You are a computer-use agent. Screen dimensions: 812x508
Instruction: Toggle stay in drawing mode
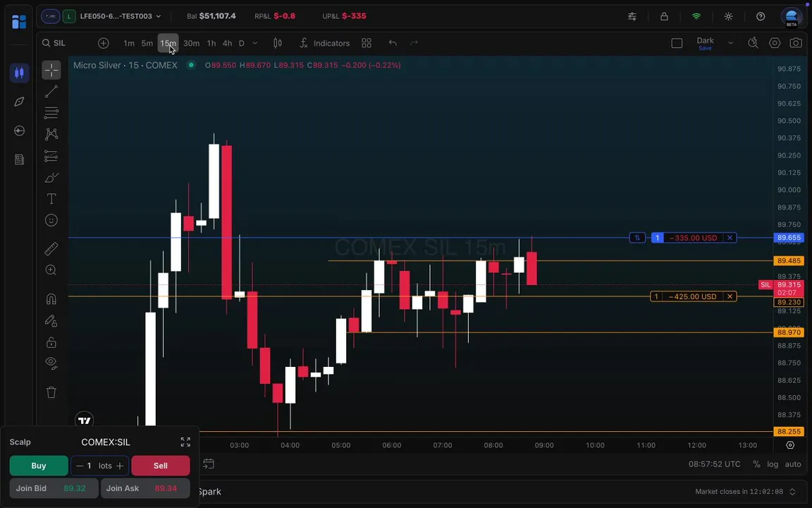51,321
